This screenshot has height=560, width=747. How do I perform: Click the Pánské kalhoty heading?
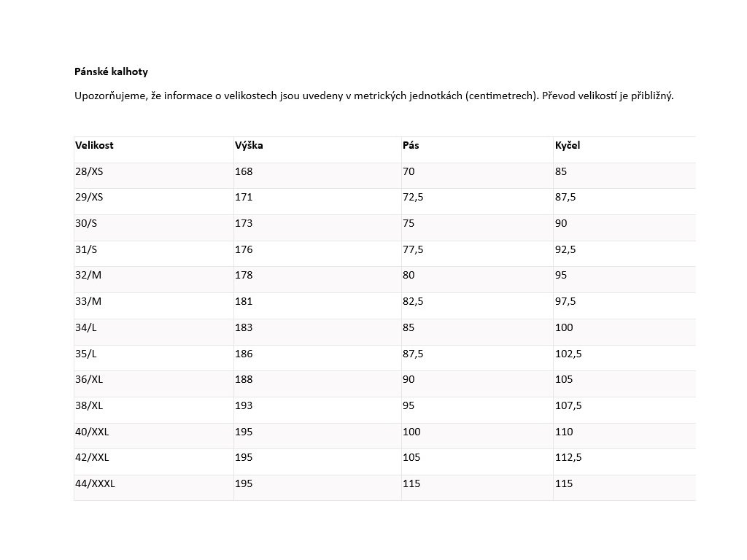[x=111, y=71]
